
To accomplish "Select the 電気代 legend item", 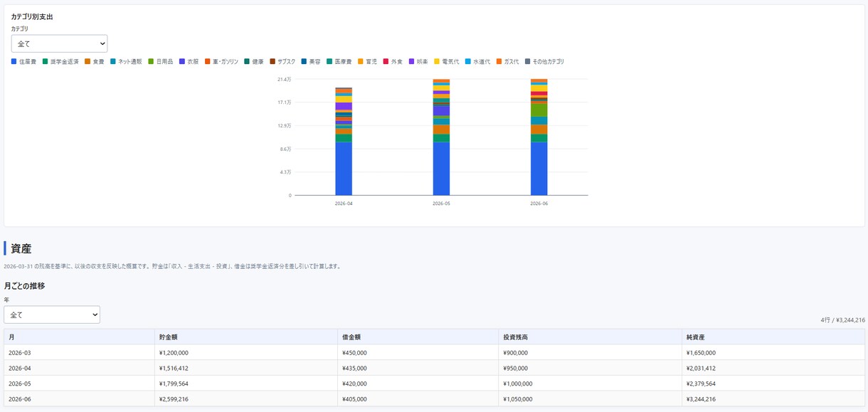I will point(447,62).
